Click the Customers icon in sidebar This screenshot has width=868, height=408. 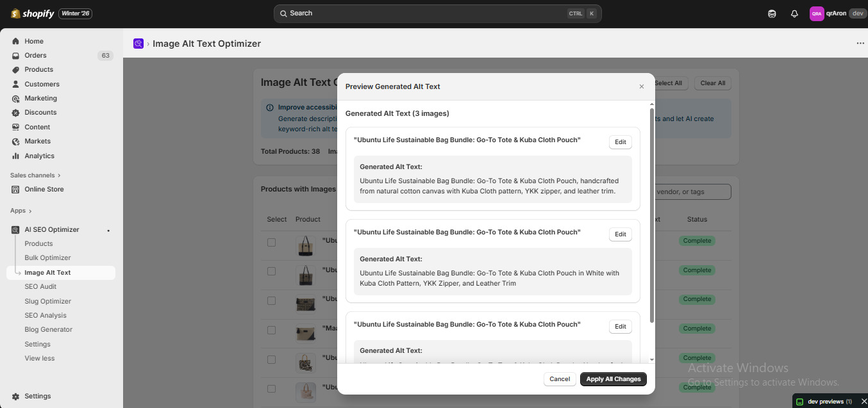(16, 84)
